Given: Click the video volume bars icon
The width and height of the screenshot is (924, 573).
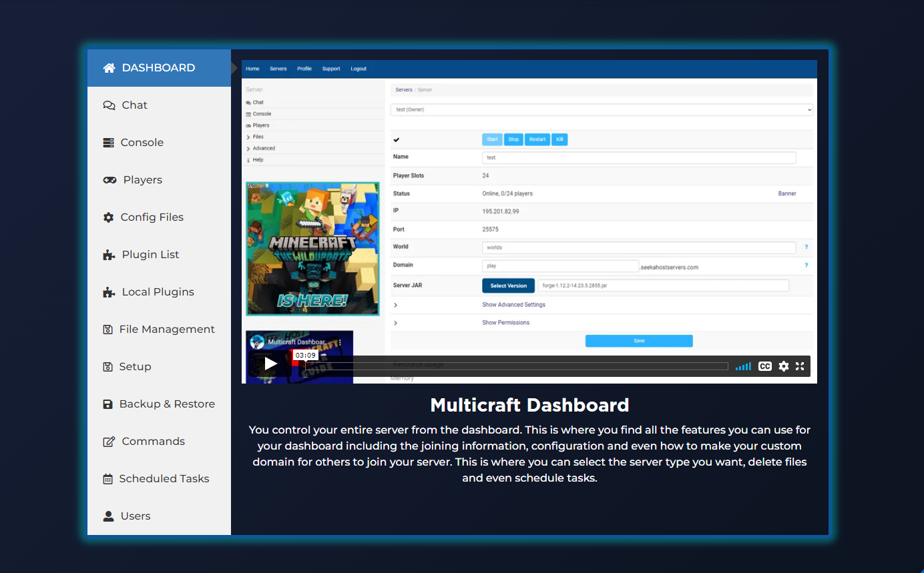Looking at the screenshot, I should pyautogui.click(x=743, y=366).
